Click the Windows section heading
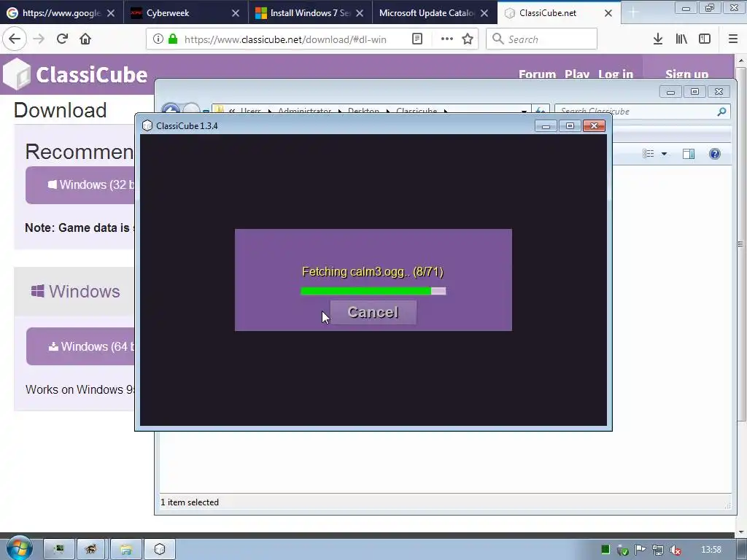The height and width of the screenshot is (560, 747). [x=75, y=291]
